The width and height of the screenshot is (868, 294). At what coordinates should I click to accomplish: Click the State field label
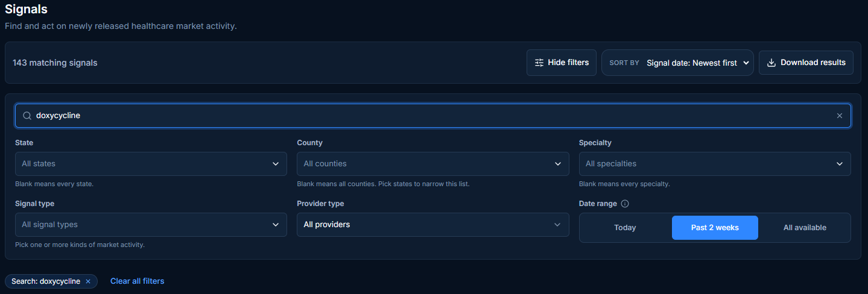24,143
